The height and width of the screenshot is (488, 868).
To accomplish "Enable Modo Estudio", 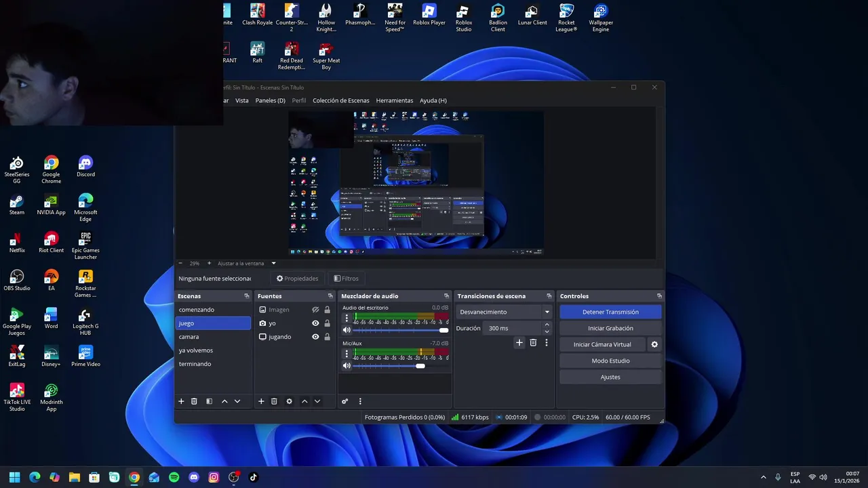I will click(x=610, y=361).
